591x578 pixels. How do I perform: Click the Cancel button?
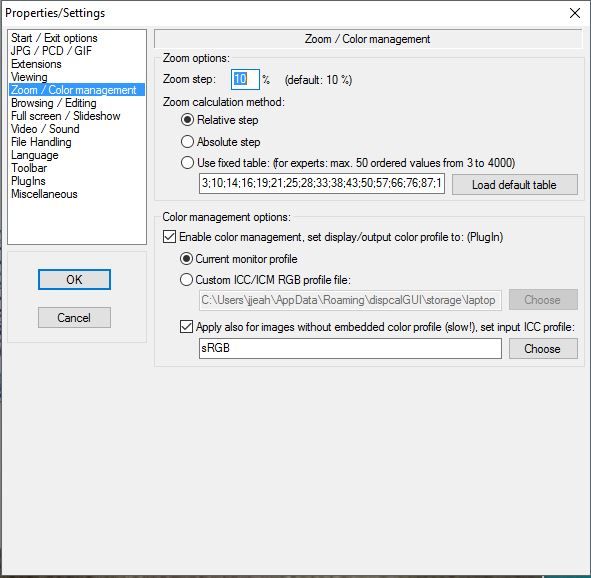point(74,318)
